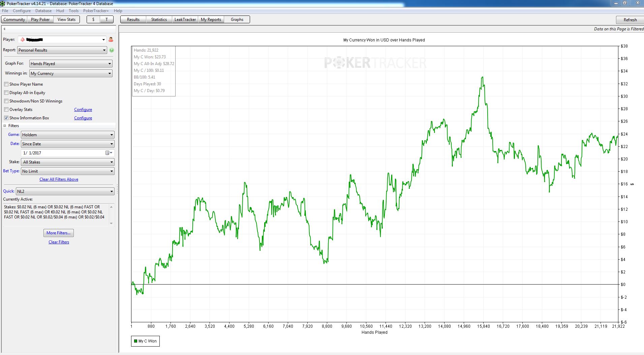Viewport: 644px width, 355px height.
Task: Click the Currently Active filters scroll down arrow
Action: pyautogui.click(x=111, y=224)
